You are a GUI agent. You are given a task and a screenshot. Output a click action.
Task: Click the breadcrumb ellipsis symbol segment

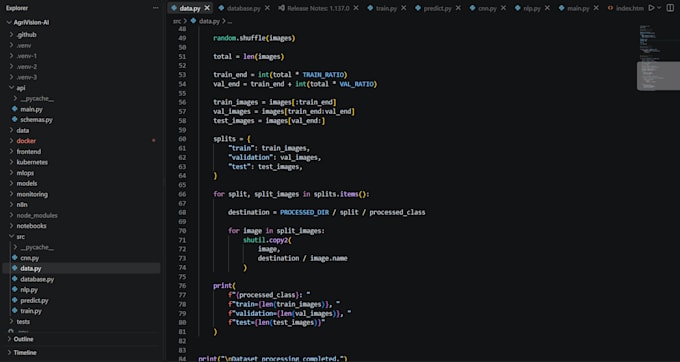pos(229,21)
